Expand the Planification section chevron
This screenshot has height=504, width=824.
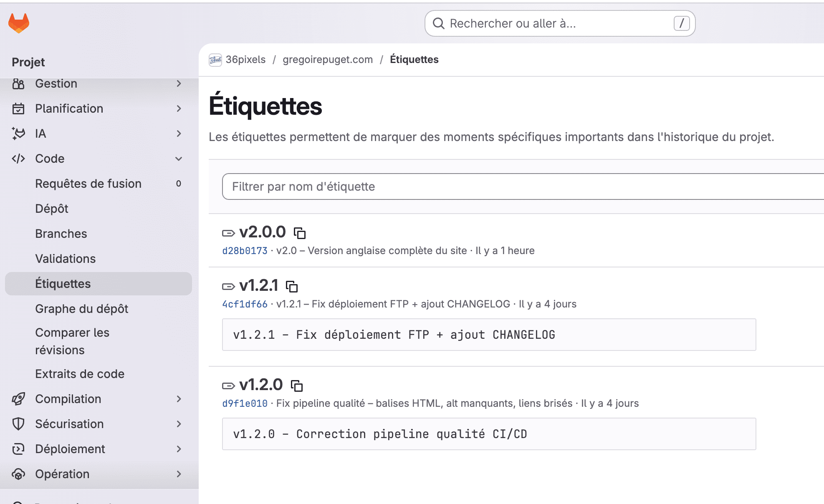coord(179,108)
